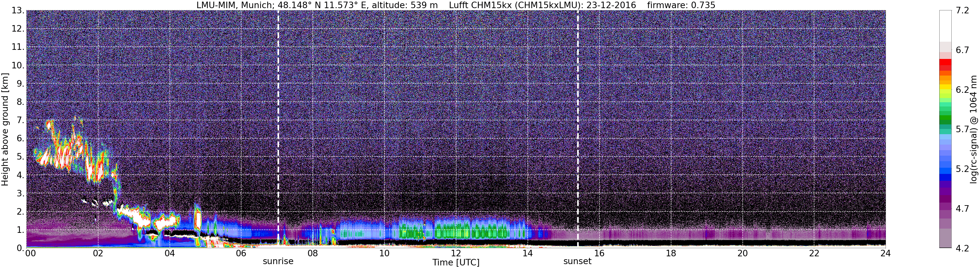Click the y-axis tick label '5.'

pos(21,157)
